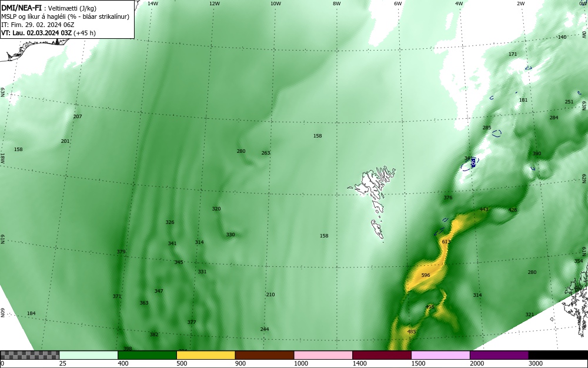Image resolution: width=588 pixels, height=368 pixels.
Task: Select the 443 value on the map
Action: 484,209
